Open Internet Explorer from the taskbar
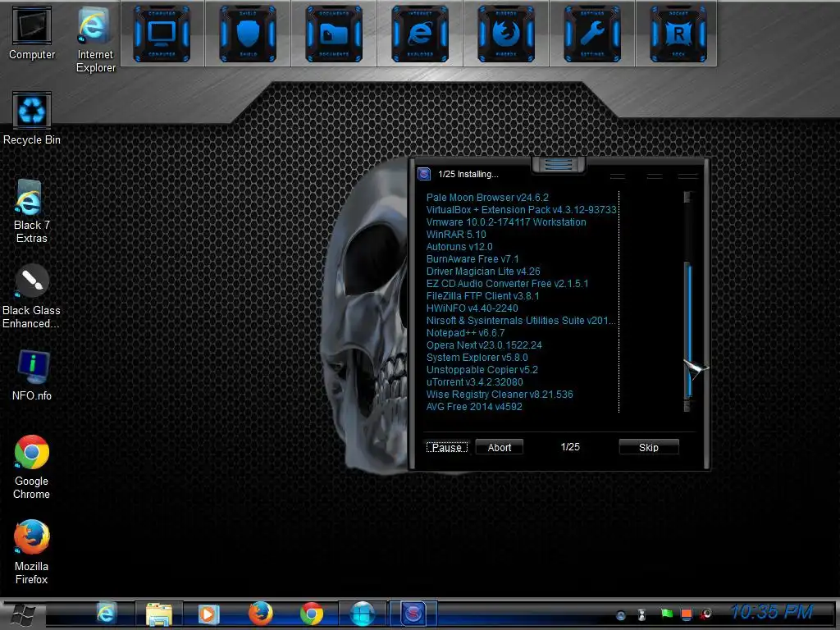The image size is (840, 630). [x=106, y=614]
